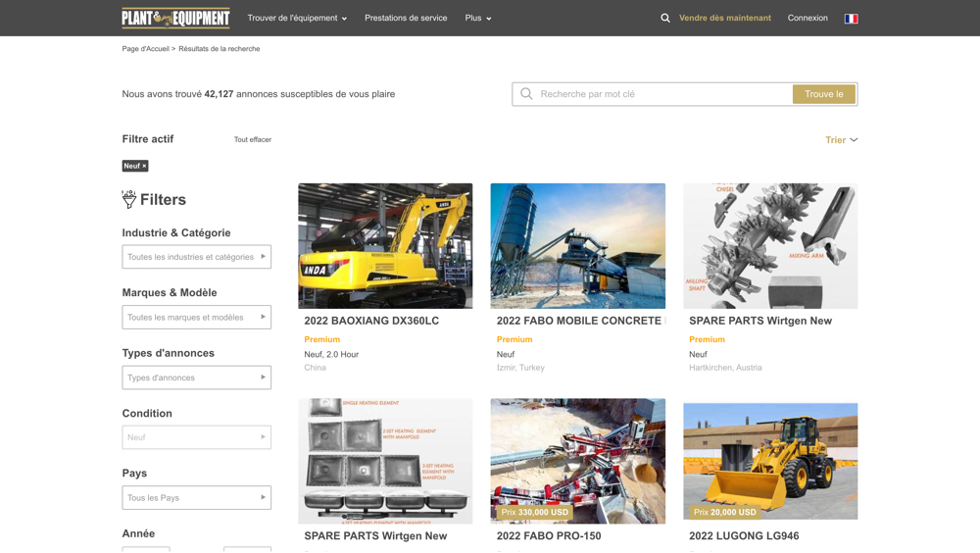This screenshot has height=553, width=980.
Task: Click Vendre dès maintenant link
Action: click(x=725, y=19)
